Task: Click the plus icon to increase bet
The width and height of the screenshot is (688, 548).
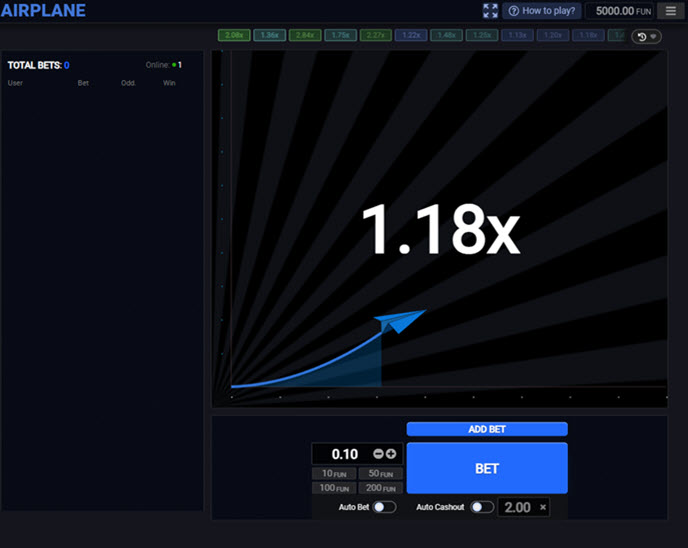Action: (x=391, y=454)
